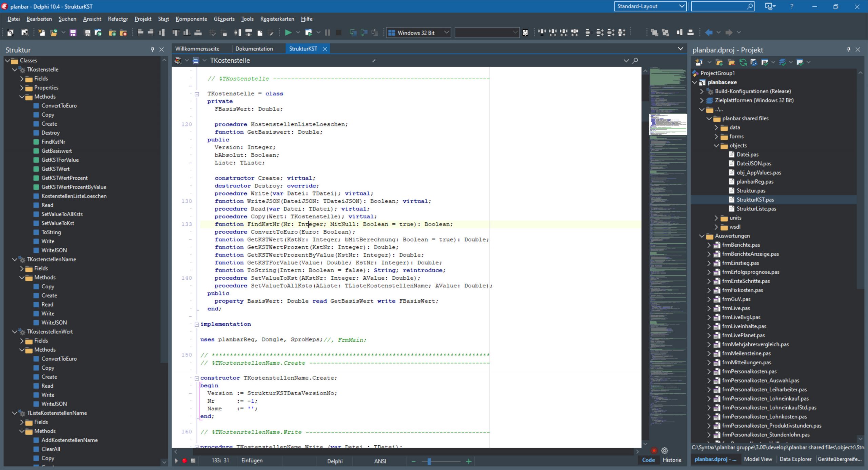Collapse the Auswertungen folder
This screenshot has height=470, width=868.
[x=702, y=236]
